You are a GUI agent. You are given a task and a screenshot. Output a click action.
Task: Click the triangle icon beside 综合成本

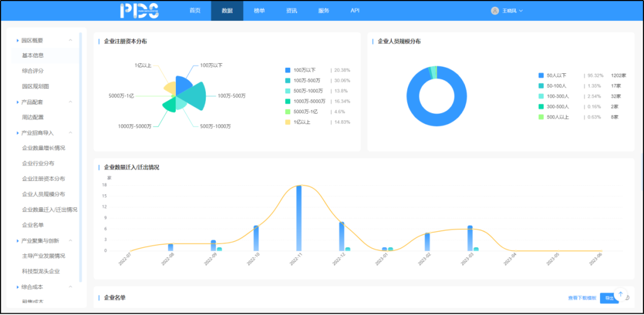(17, 287)
